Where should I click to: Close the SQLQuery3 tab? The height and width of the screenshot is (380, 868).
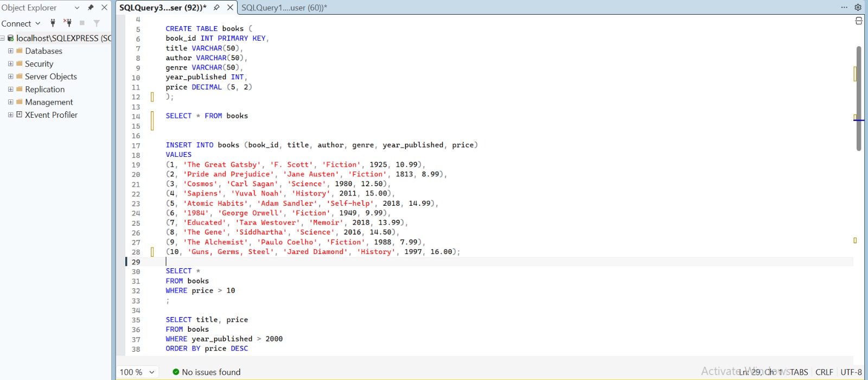coord(230,8)
